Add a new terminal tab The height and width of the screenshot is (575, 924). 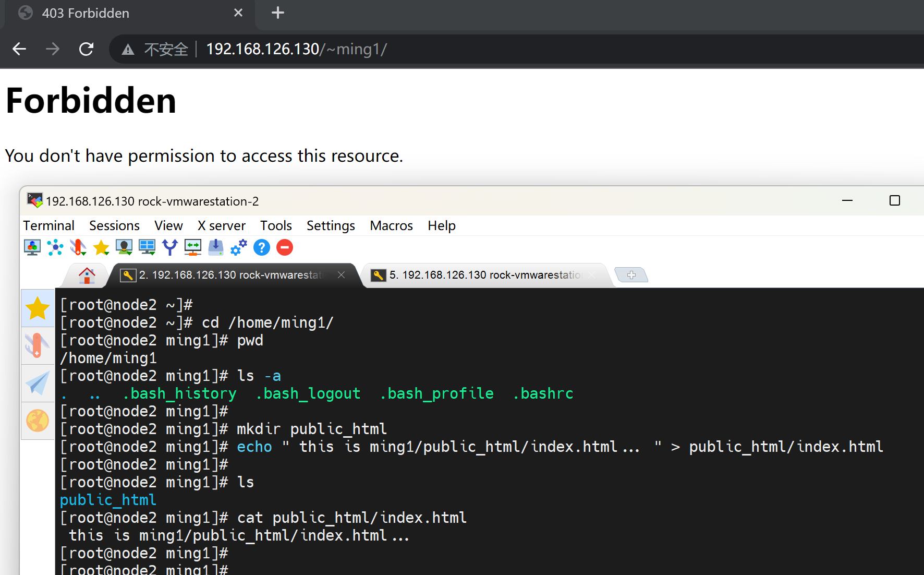click(x=631, y=275)
